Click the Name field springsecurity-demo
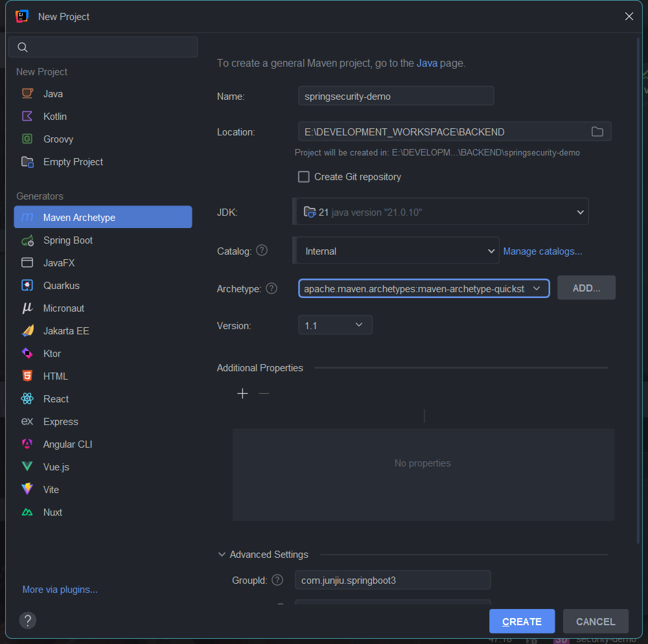 396,97
